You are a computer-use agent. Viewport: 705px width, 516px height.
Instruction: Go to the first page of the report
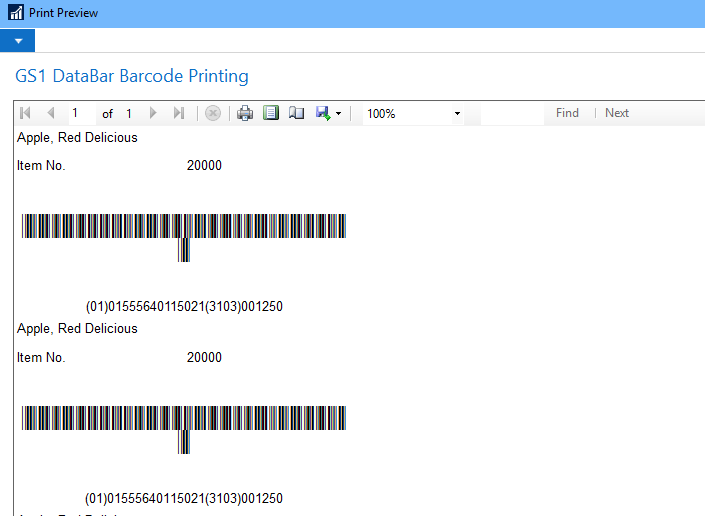coord(26,113)
